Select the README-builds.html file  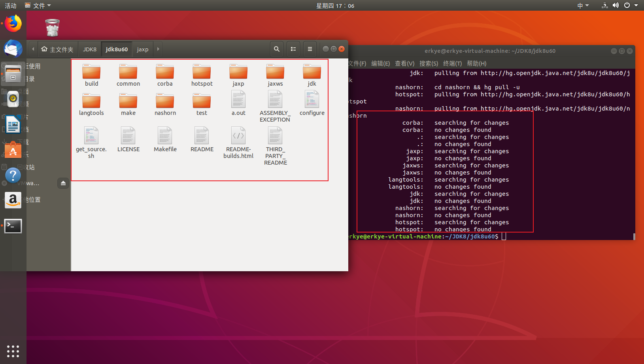pos(238,143)
